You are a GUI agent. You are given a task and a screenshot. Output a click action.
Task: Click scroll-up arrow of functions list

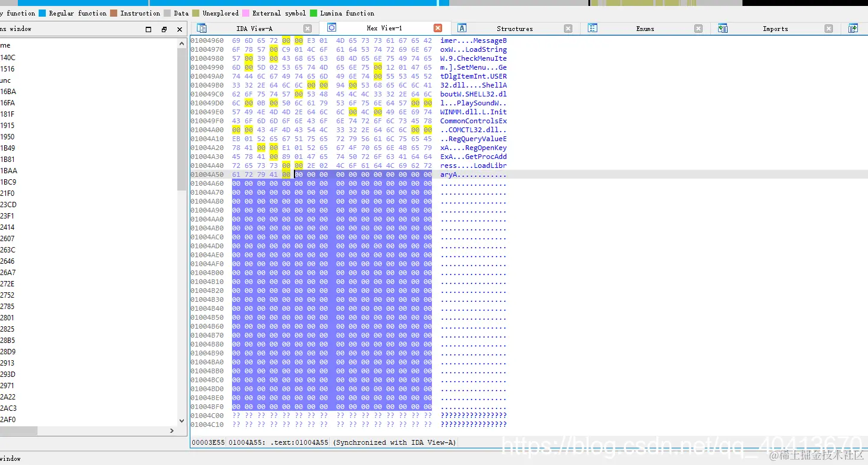[x=182, y=43]
